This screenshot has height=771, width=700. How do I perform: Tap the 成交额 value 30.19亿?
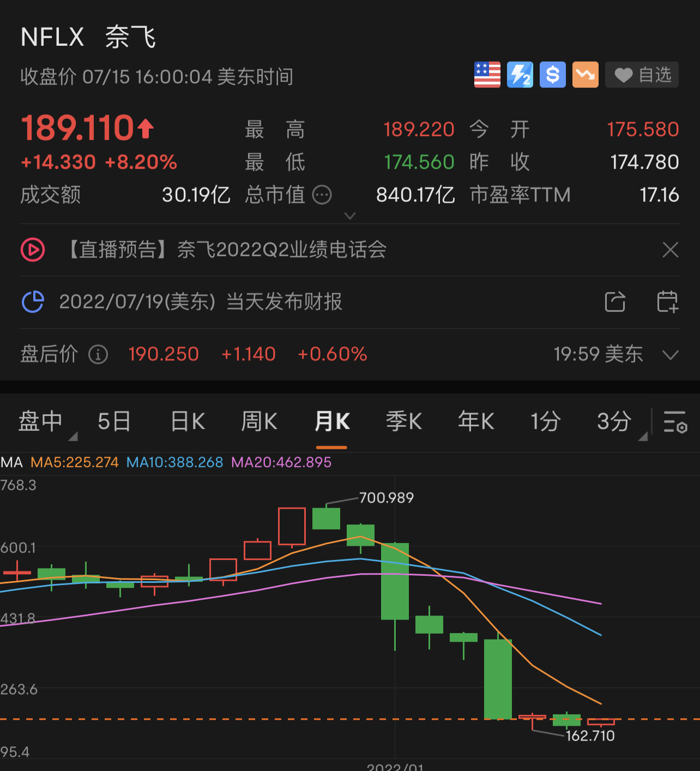tap(196, 195)
